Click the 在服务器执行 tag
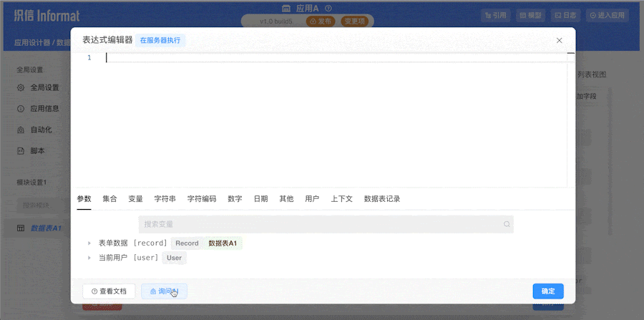 (x=160, y=41)
